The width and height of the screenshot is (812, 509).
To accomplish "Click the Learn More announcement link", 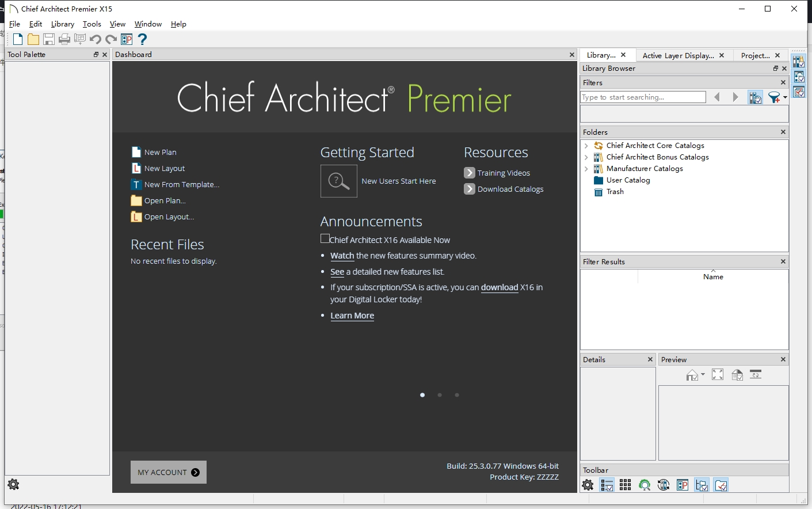I will [x=352, y=316].
